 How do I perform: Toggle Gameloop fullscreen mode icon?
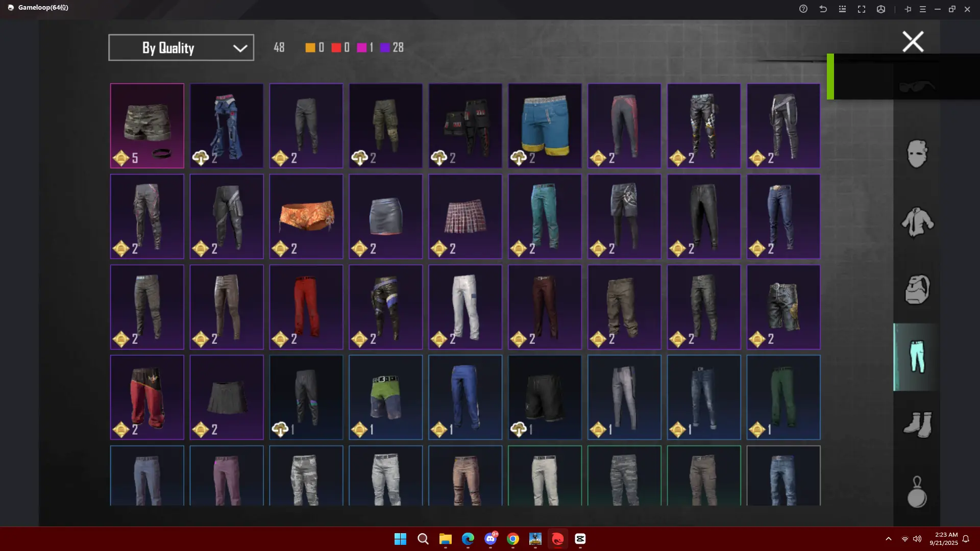click(x=862, y=9)
